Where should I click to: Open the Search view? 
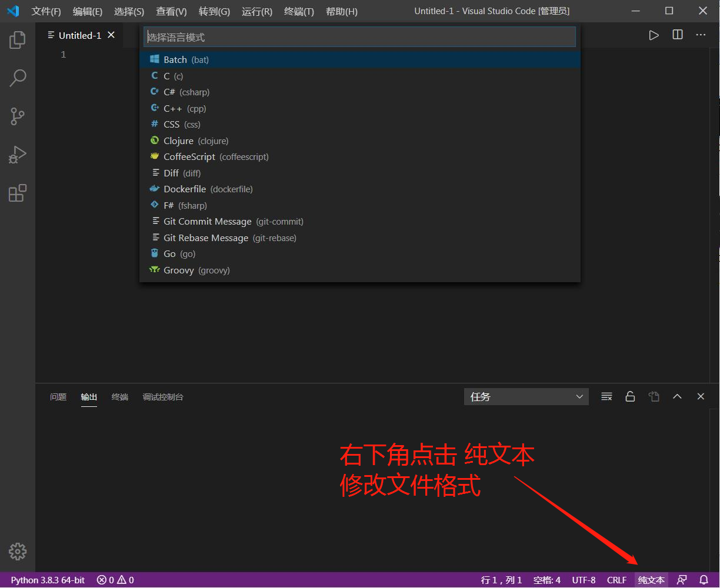[x=17, y=78]
